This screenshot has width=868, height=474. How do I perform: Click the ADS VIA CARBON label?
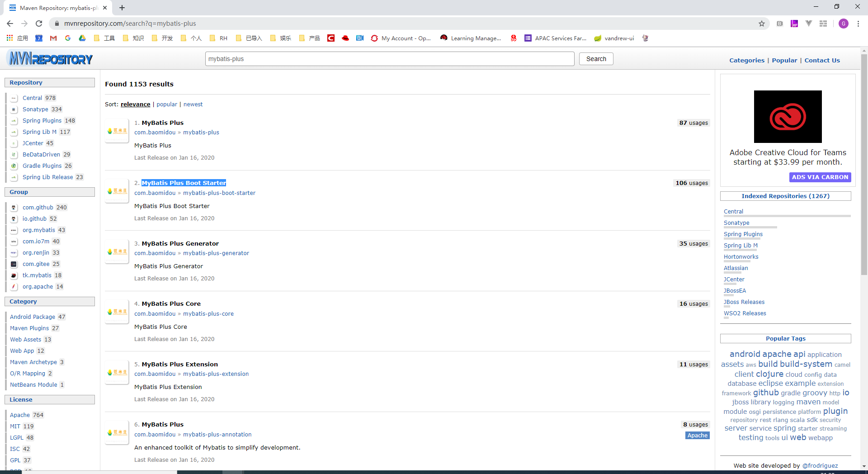820,177
